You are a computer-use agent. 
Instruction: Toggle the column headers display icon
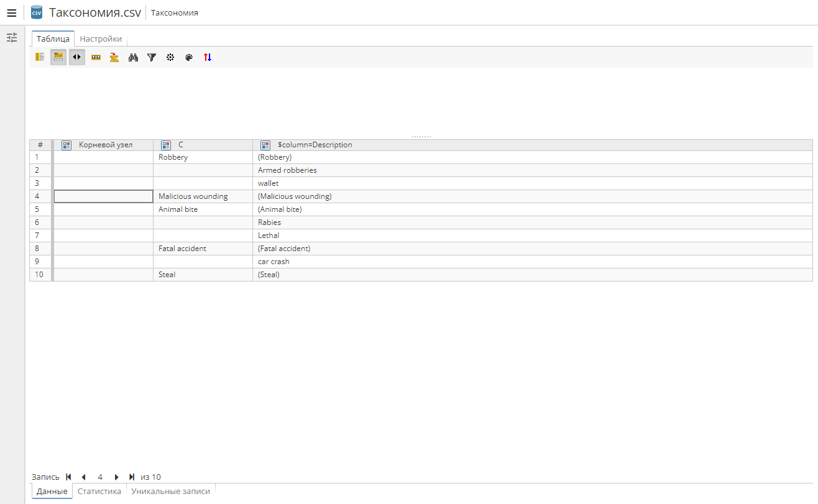pyautogui.click(x=58, y=57)
